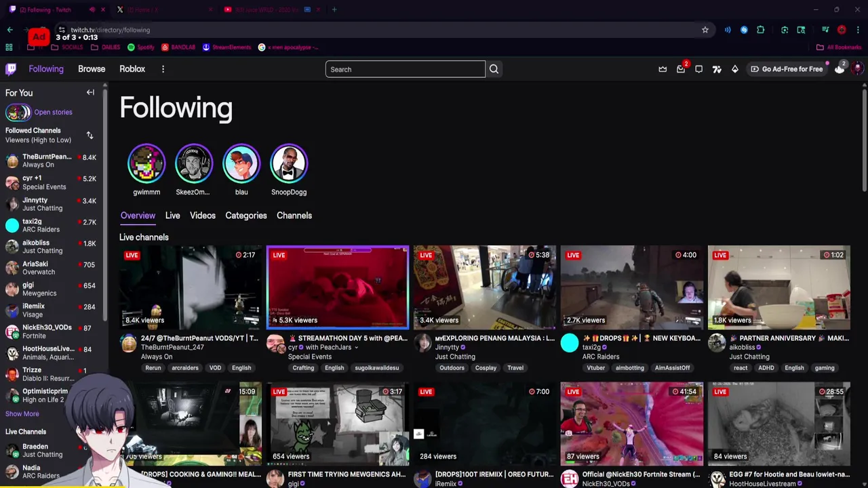The width and height of the screenshot is (868, 488).
Task: Mute the Twitch browser tab audio icon
Action: pyautogui.click(x=92, y=9)
